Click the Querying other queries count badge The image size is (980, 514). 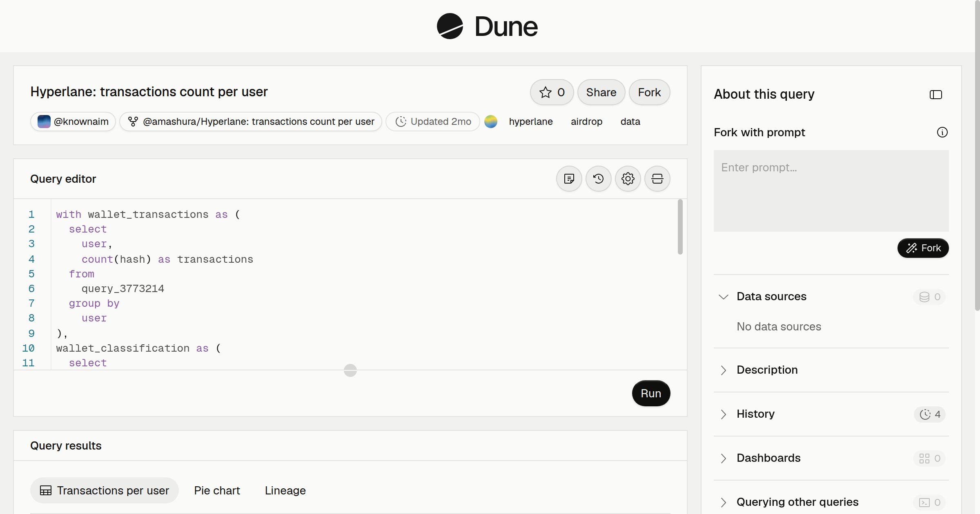coord(929,503)
